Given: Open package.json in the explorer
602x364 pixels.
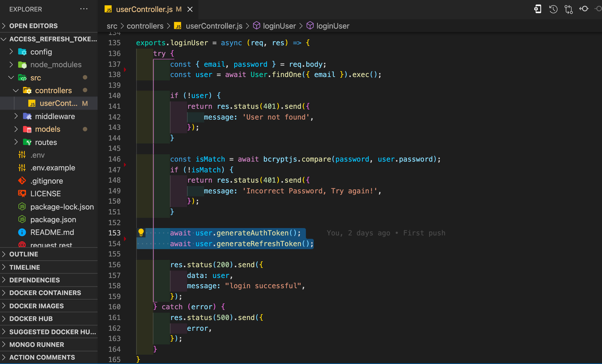Looking at the screenshot, I should (53, 220).
